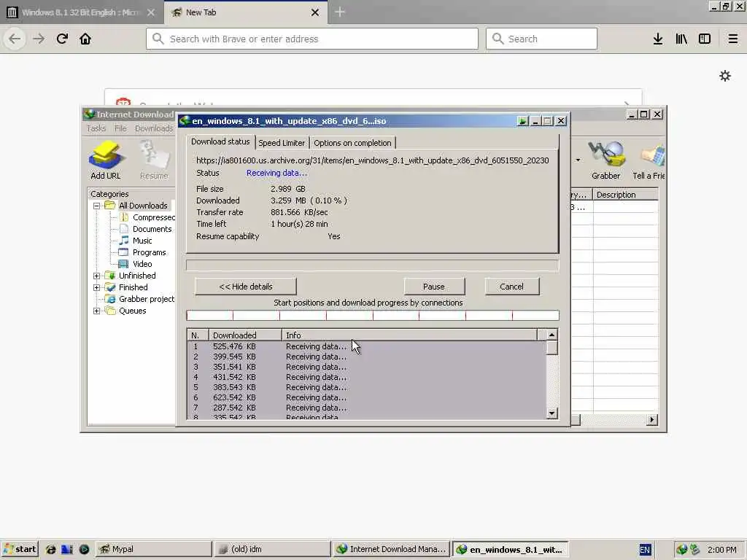Click the Internet Explorer quick launch icon
Image resolution: width=747 pixels, height=560 pixels.
point(50,549)
